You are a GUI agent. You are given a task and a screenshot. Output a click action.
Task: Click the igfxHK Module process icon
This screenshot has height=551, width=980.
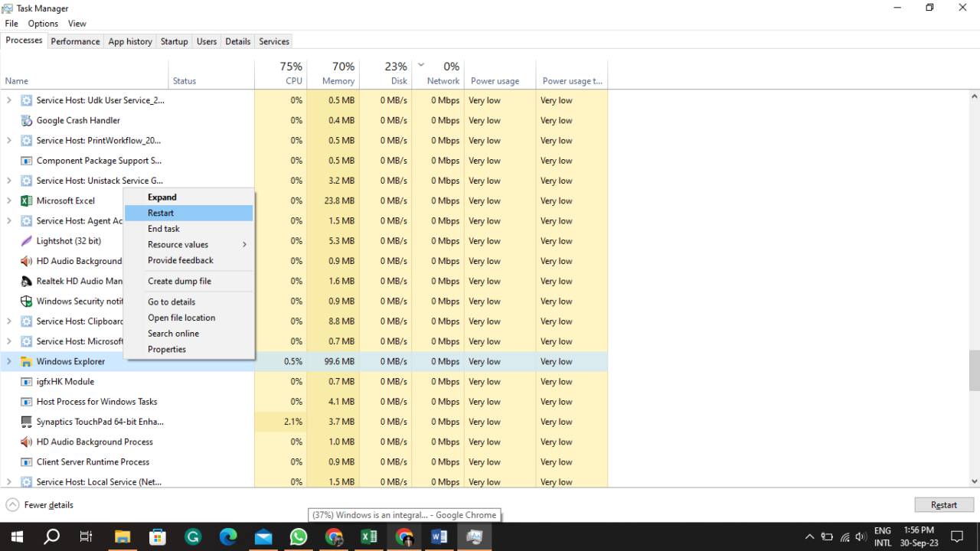pyautogui.click(x=25, y=381)
